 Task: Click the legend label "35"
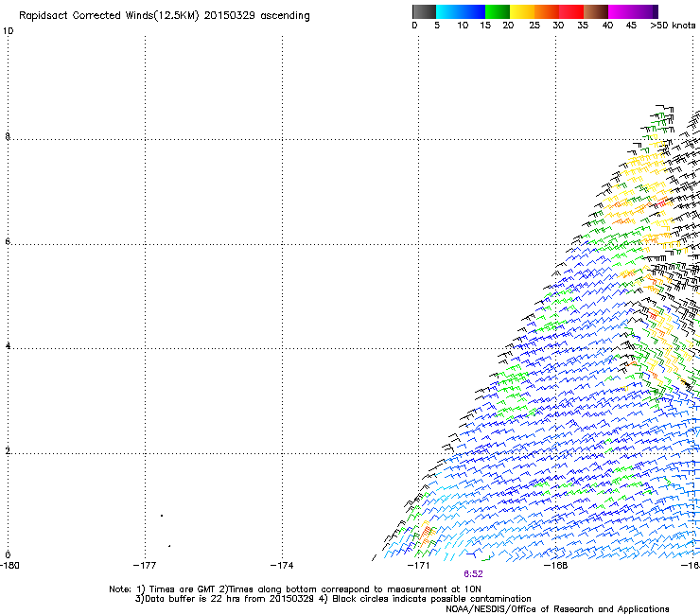point(583,26)
